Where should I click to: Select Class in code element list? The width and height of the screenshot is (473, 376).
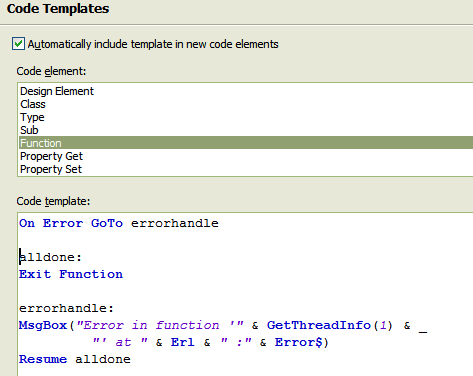coord(246,104)
